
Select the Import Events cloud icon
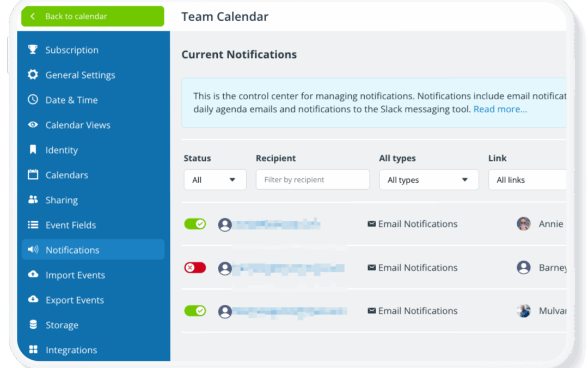click(32, 275)
